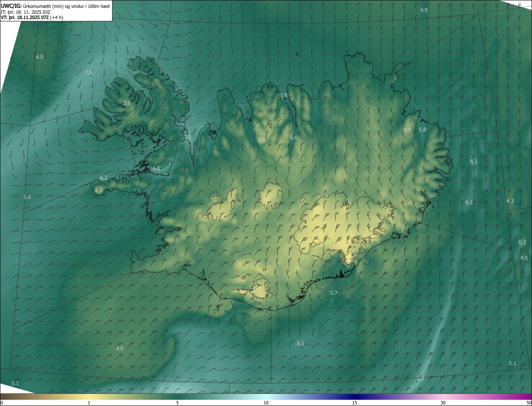Click the legend tick label 1

click(x=89, y=403)
